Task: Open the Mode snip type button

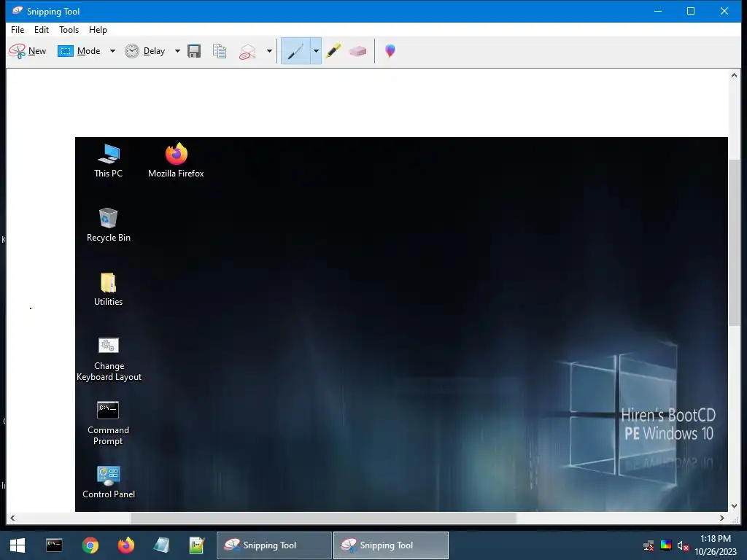Action: 79,51
